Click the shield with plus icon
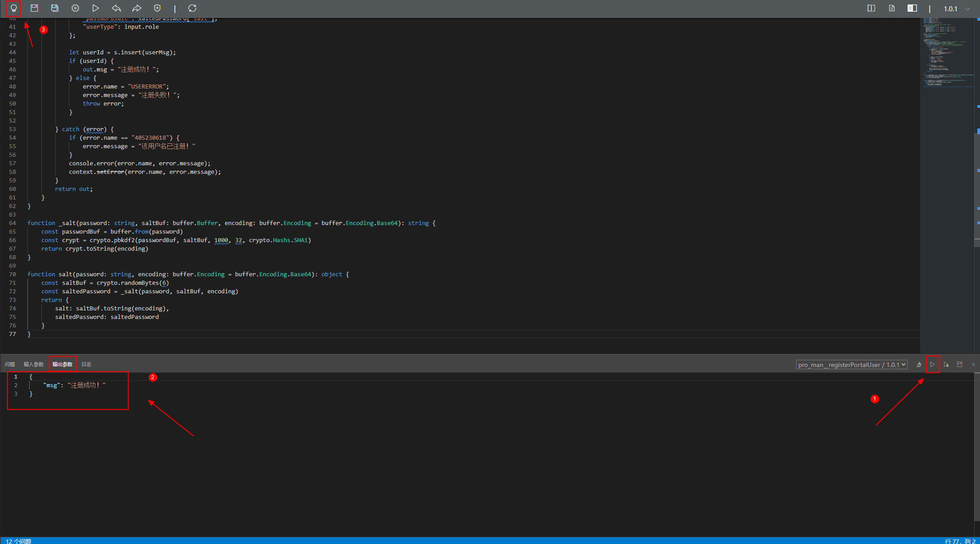The height and width of the screenshot is (544, 980). tap(157, 8)
